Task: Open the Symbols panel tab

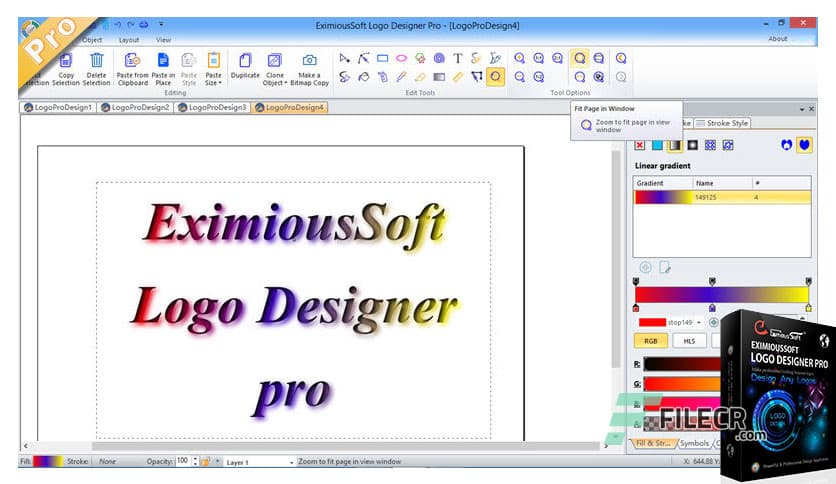Action: coord(694,443)
